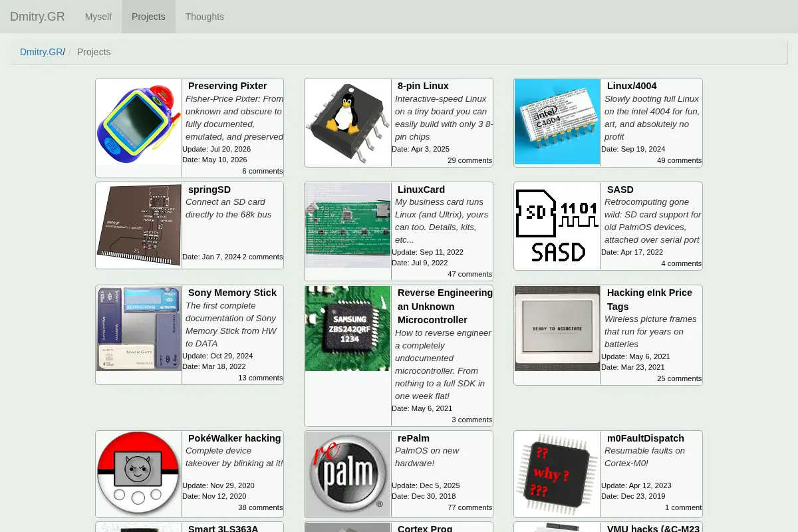Go to the Myself nav tab
This screenshot has height=532, width=798.
[x=98, y=17]
